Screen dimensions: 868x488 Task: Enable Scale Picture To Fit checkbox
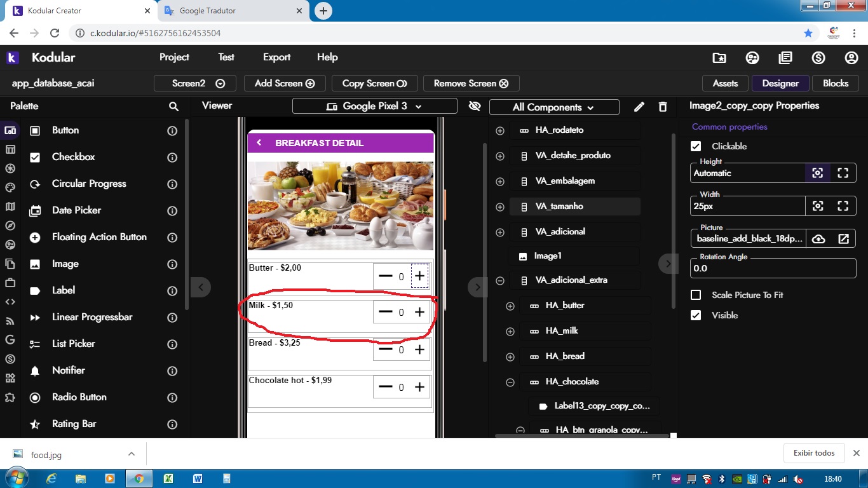696,295
